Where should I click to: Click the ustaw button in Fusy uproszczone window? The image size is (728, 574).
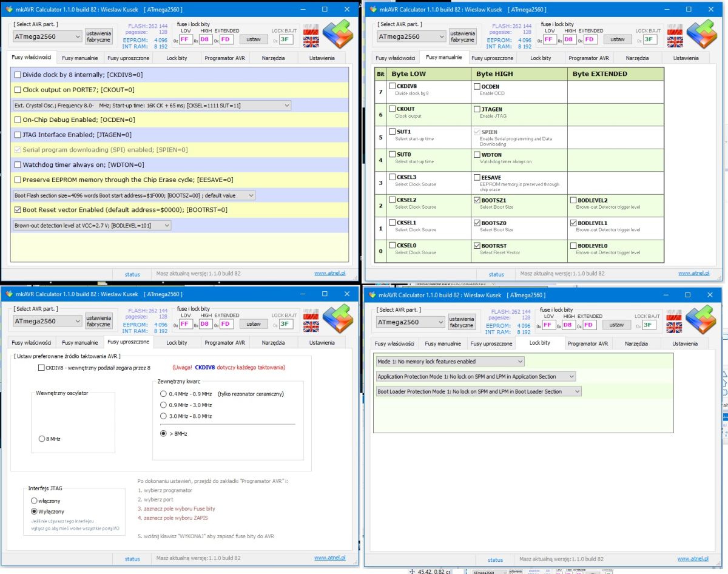[254, 324]
